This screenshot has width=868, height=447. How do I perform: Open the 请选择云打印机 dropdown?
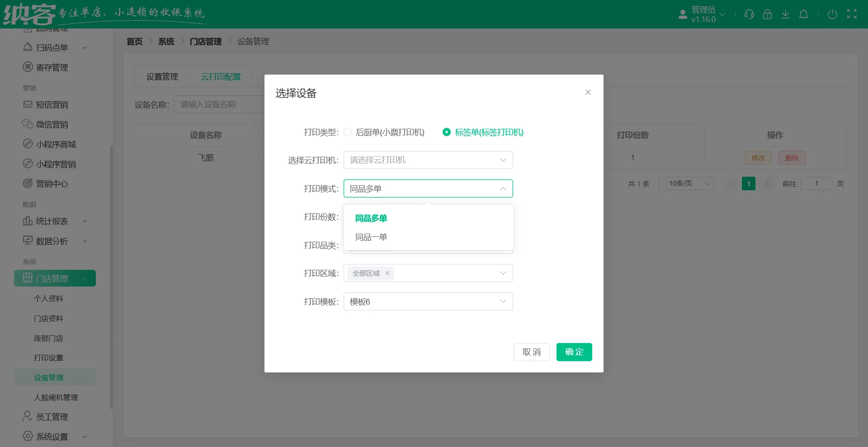click(x=428, y=160)
